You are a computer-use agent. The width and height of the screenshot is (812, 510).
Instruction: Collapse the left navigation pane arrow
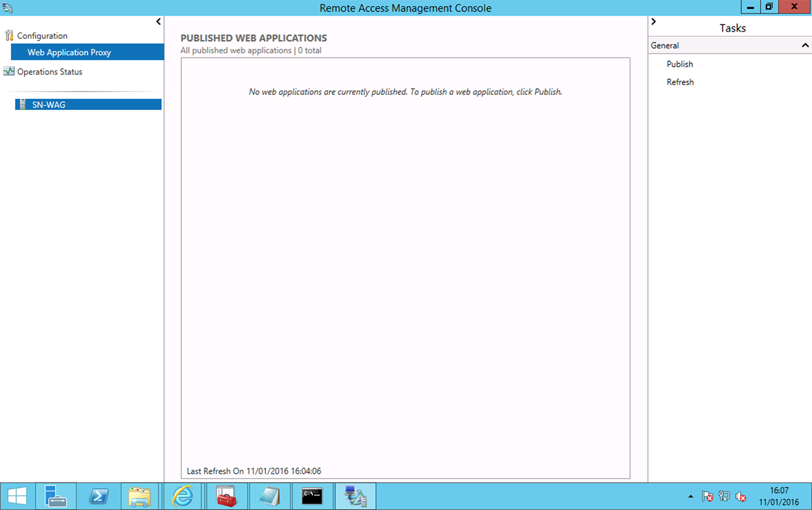pyautogui.click(x=159, y=22)
